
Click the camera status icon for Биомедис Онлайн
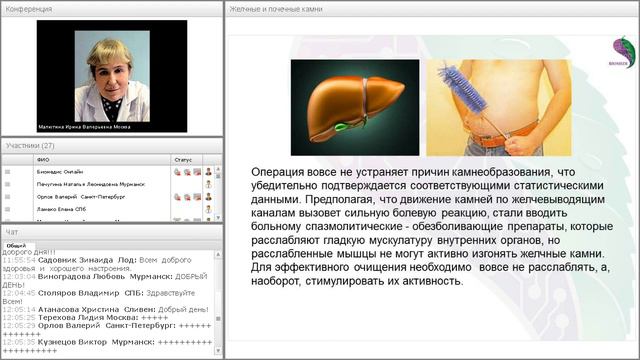[x=187, y=172]
